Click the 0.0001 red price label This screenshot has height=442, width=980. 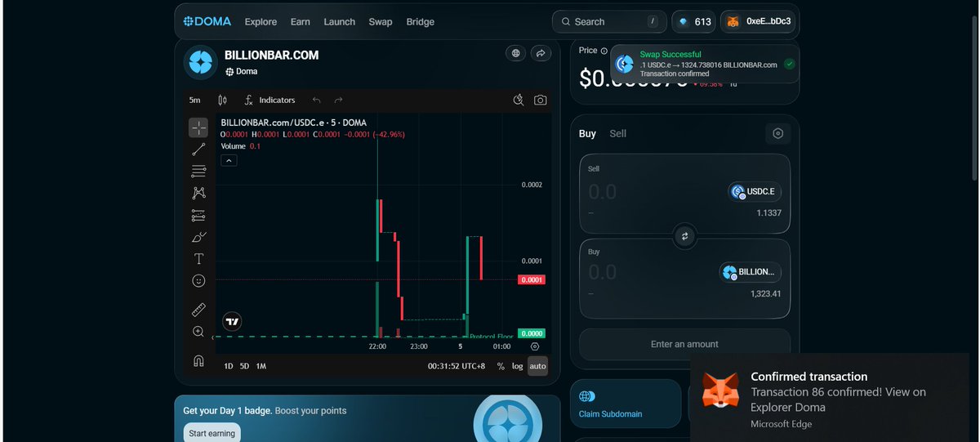click(x=531, y=279)
